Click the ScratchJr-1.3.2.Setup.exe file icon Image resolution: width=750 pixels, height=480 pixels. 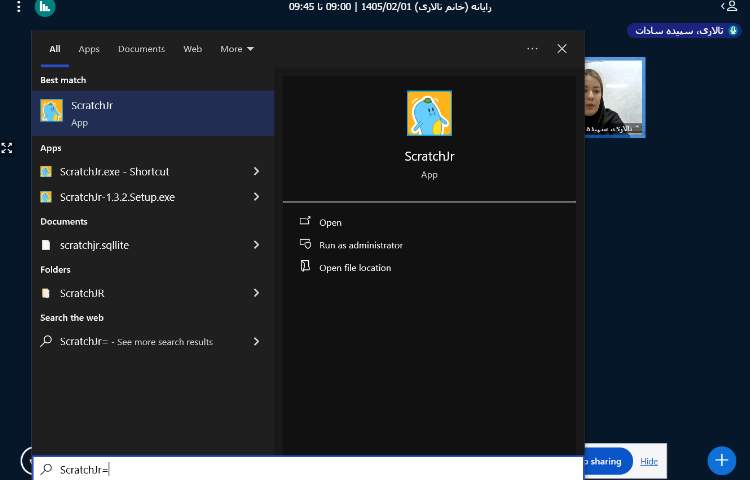[46, 197]
